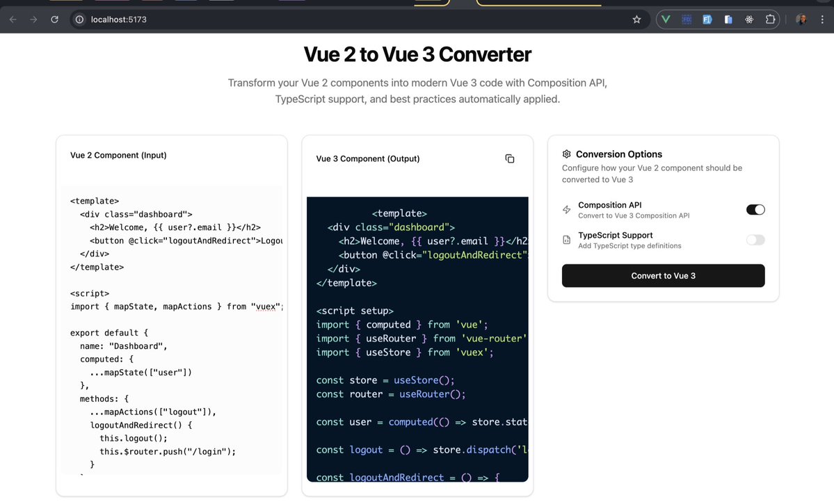Click the 'Vue 2 Component (Input)' heading
The width and height of the screenshot is (834, 504).
pos(118,155)
